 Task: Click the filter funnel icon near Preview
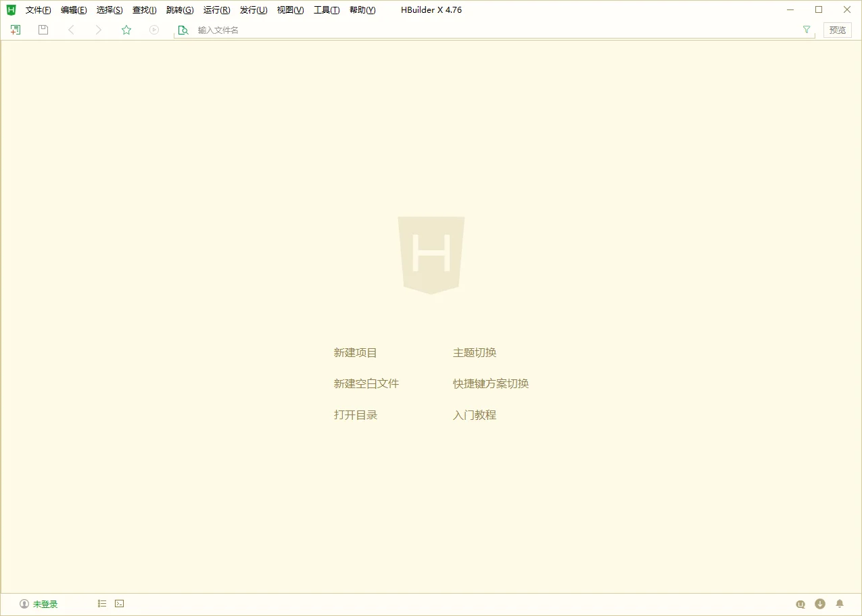806,30
